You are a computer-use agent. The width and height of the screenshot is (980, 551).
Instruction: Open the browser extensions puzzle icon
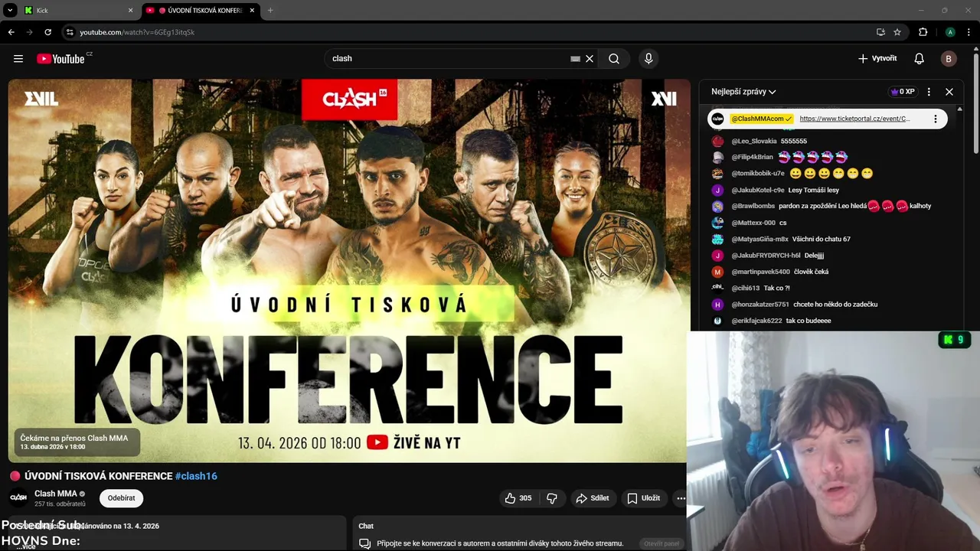[923, 32]
